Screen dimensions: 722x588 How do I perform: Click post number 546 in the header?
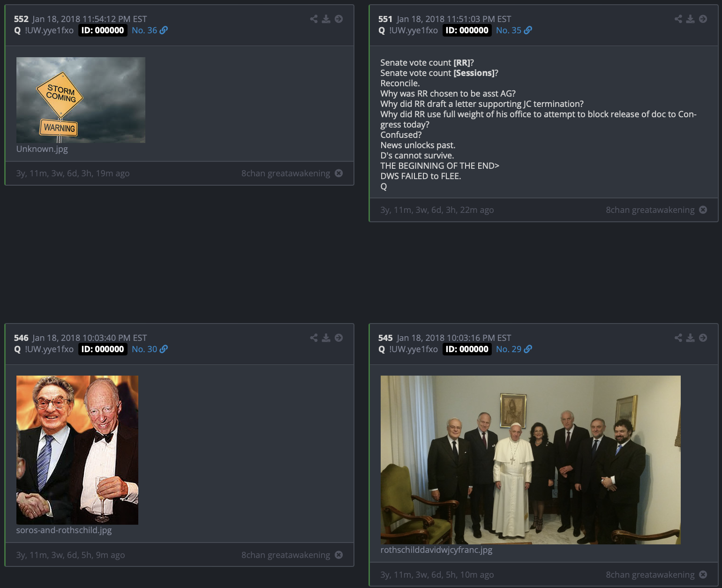(x=21, y=338)
